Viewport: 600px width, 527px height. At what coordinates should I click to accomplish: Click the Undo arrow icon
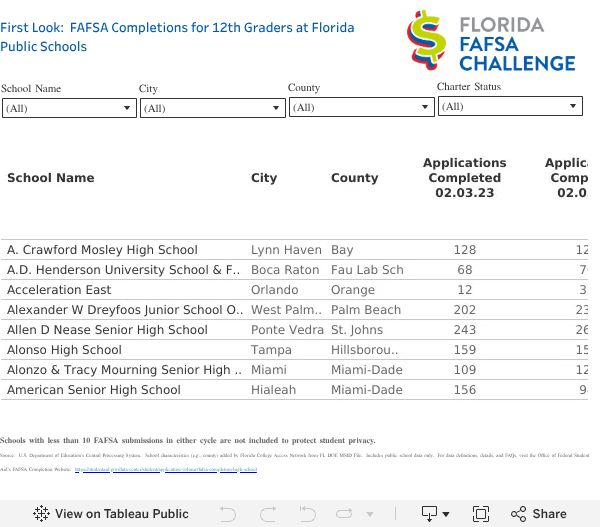228,514
